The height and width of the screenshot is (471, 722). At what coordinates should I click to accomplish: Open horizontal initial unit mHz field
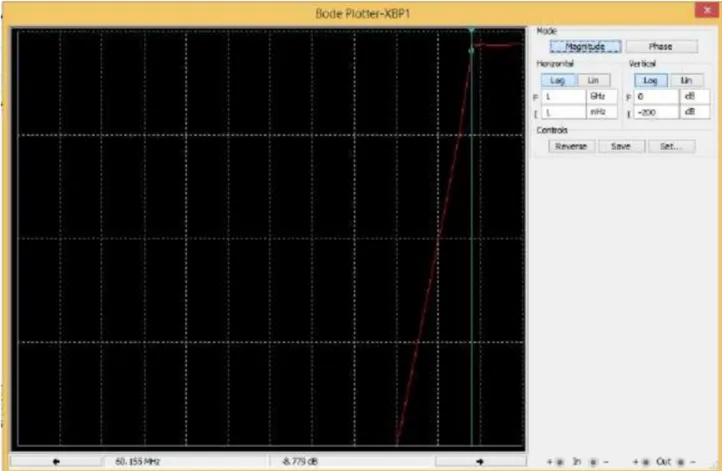coord(601,112)
